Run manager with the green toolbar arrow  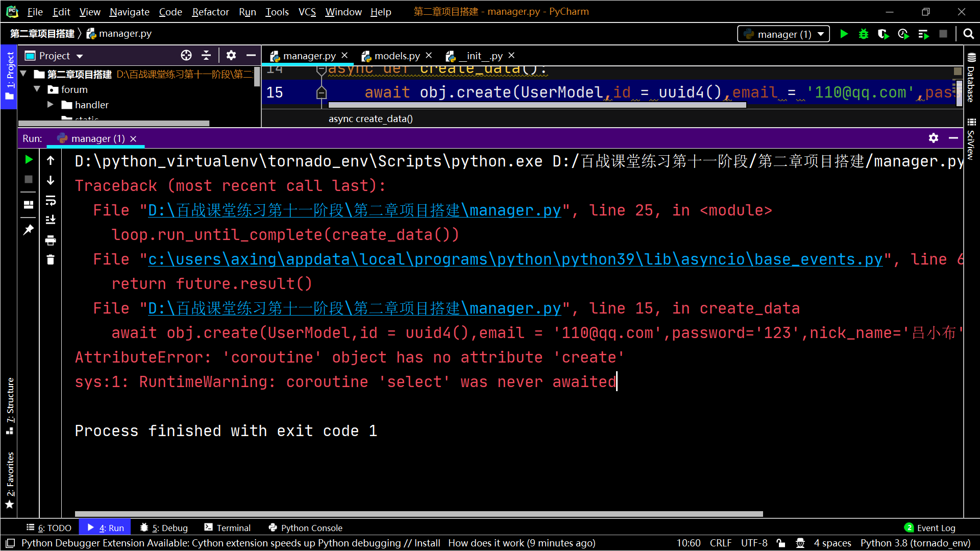point(844,34)
